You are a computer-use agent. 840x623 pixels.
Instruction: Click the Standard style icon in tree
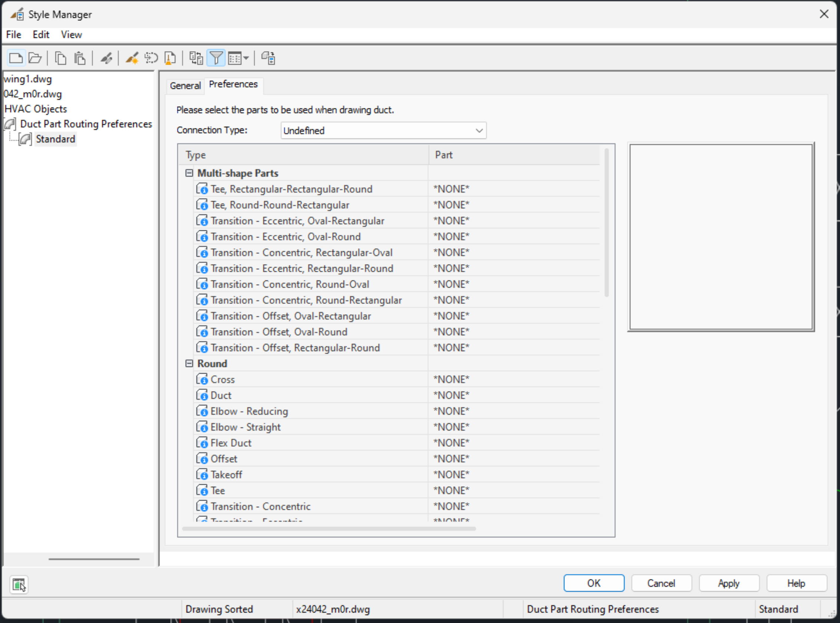[x=25, y=139]
